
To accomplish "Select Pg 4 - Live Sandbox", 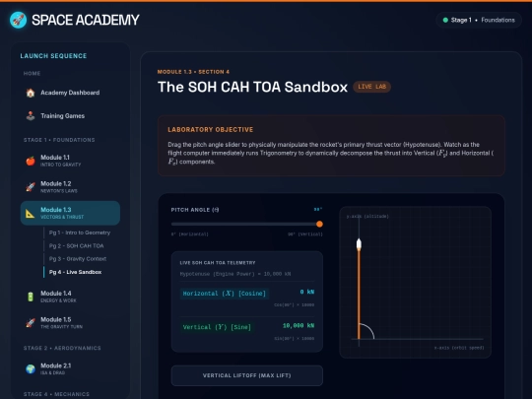I will coord(75,272).
